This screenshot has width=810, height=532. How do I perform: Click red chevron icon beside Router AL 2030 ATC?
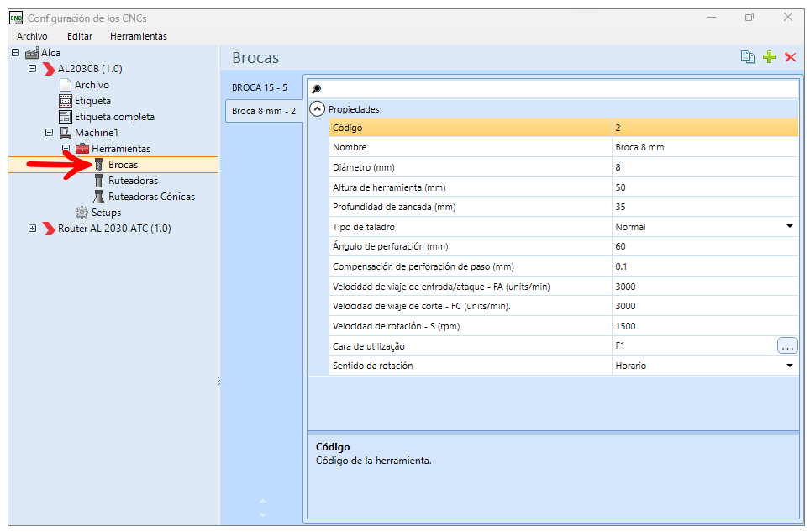click(49, 229)
